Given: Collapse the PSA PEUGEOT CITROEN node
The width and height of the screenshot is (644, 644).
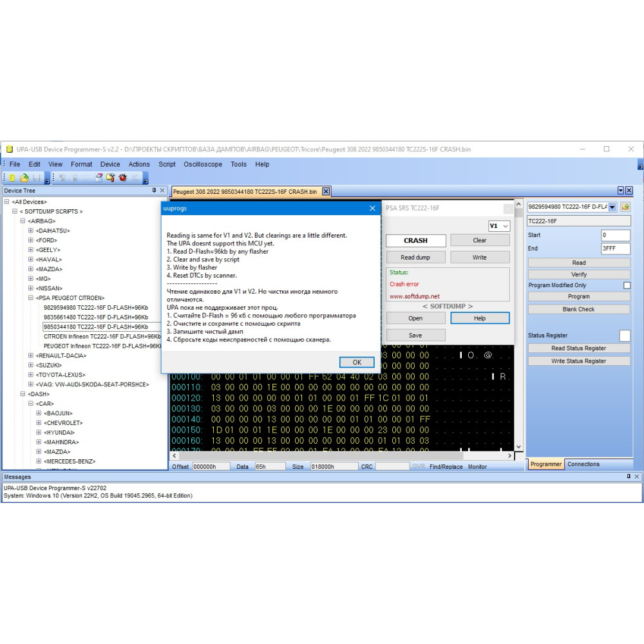Looking at the screenshot, I should coord(31,298).
